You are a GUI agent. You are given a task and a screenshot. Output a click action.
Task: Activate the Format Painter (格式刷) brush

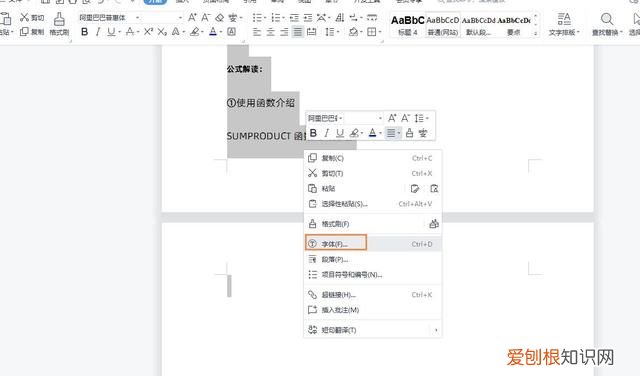(x=59, y=24)
